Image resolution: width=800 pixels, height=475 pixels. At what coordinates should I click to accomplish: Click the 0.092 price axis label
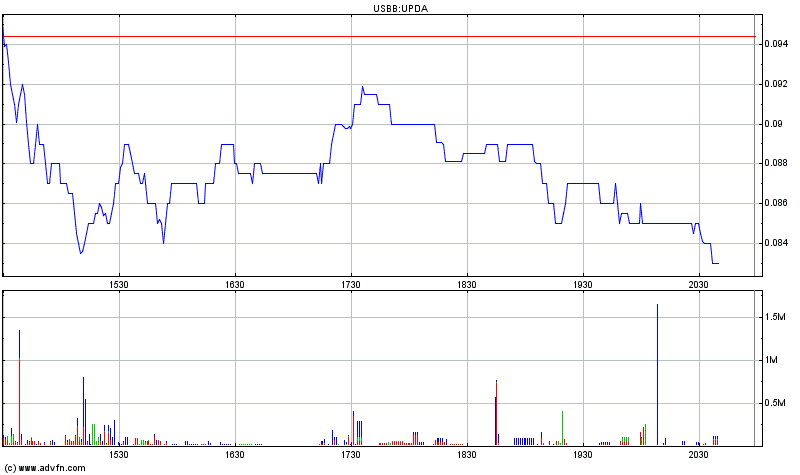click(x=776, y=84)
